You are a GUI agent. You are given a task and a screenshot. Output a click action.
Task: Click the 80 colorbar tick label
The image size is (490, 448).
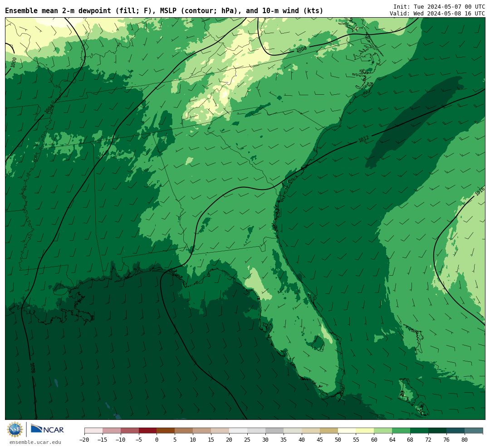click(x=465, y=439)
